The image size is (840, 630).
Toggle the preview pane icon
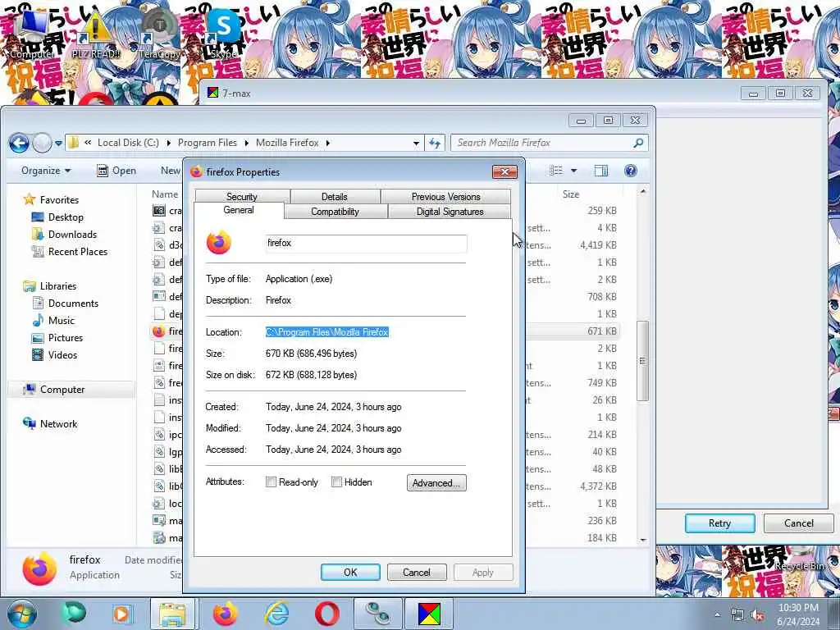click(x=601, y=171)
